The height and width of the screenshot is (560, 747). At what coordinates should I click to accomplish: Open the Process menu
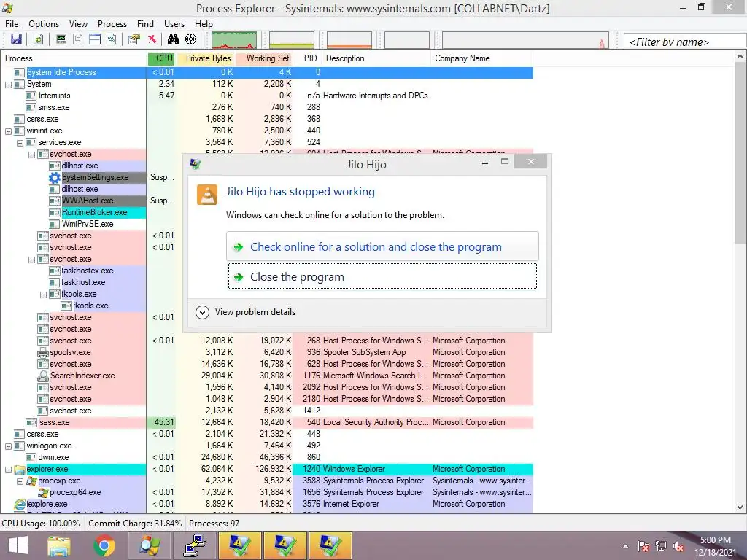point(112,24)
